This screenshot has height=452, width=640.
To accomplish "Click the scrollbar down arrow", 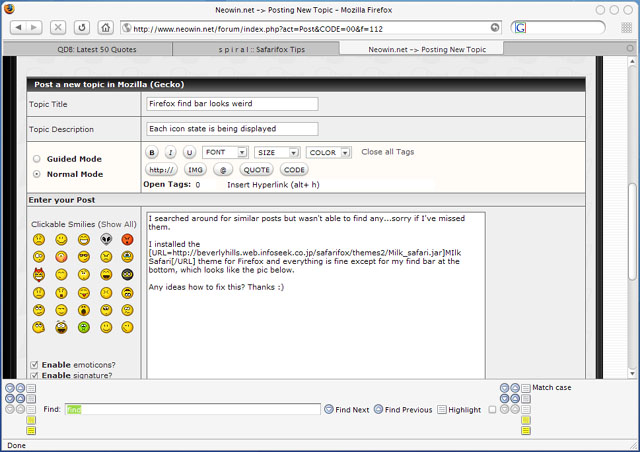I will [632, 373].
